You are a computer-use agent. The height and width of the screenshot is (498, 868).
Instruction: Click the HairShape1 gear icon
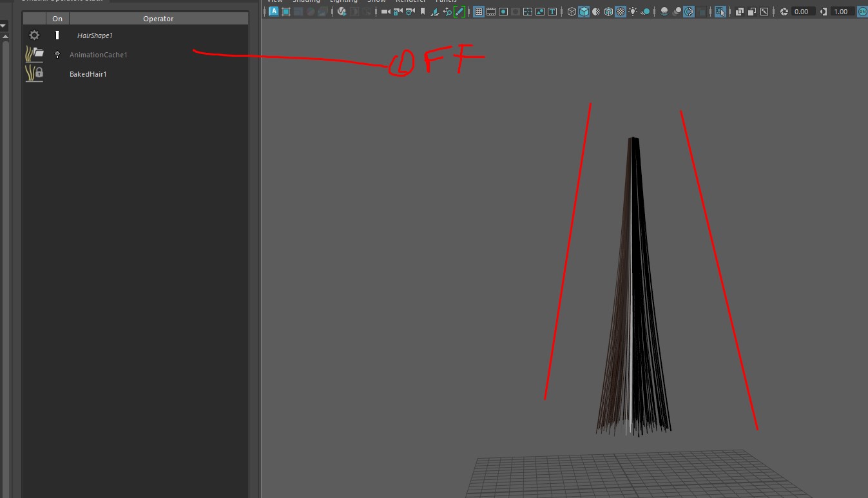(x=34, y=35)
